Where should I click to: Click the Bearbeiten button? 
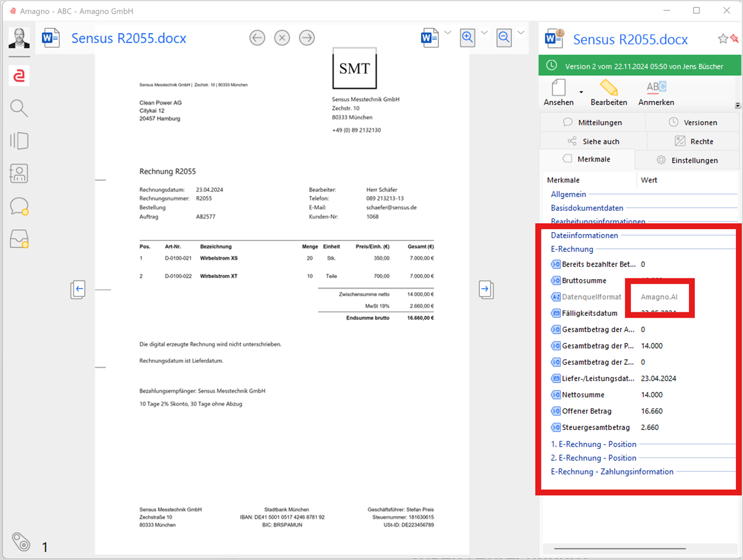click(609, 93)
